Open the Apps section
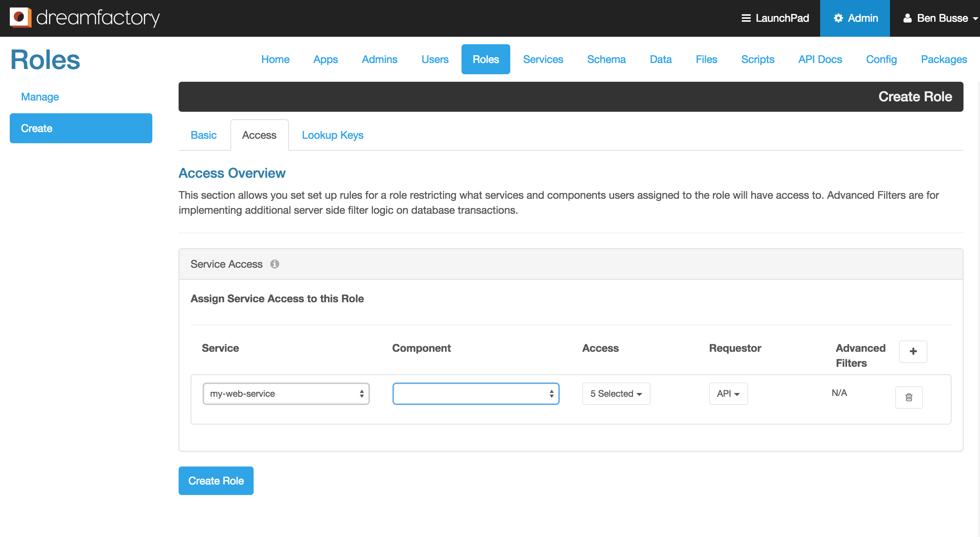This screenshot has height=537, width=980. [325, 59]
